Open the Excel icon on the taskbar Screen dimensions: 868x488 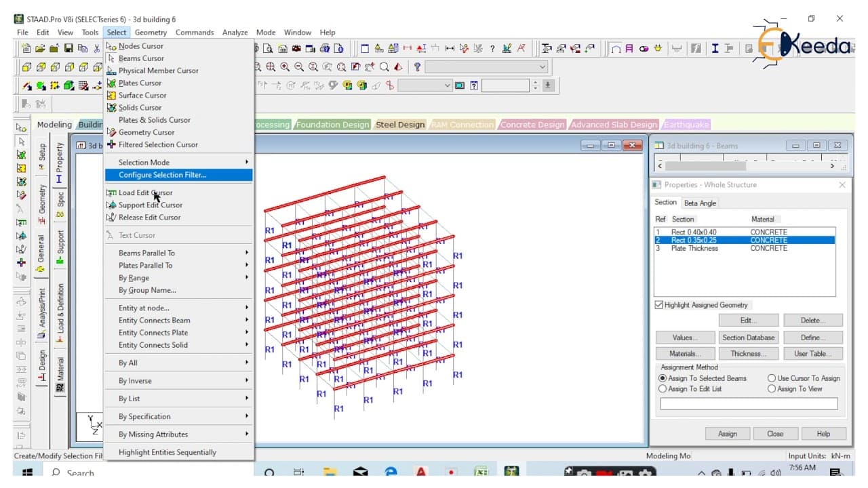click(x=481, y=472)
